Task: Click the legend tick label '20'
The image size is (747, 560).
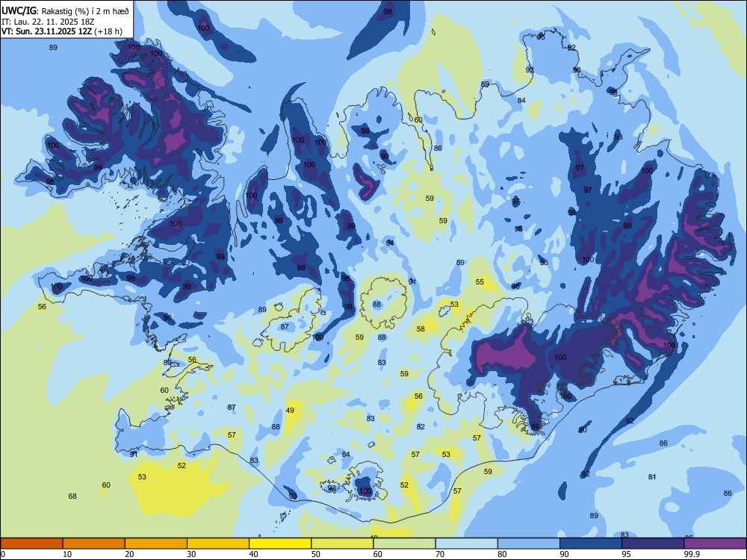Action: click(129, 554)
